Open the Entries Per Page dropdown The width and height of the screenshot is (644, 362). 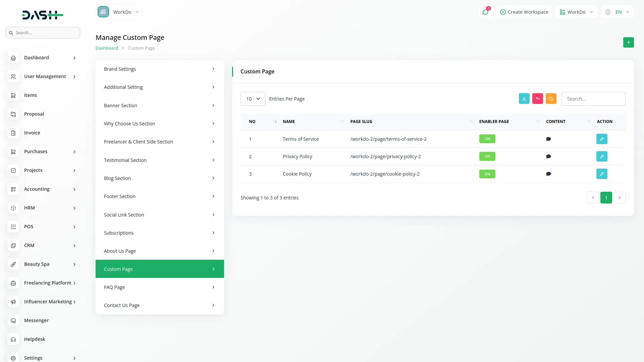point(253,99)
